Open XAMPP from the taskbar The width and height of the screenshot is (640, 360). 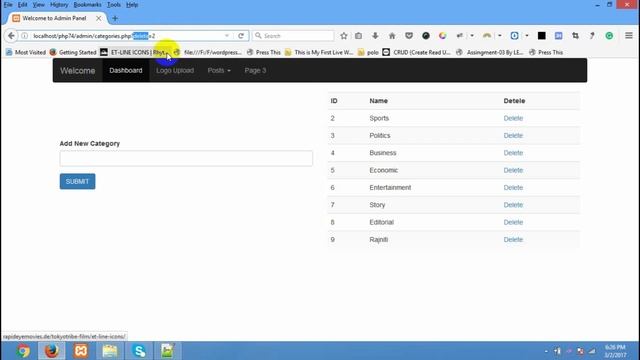pos(81,351)
